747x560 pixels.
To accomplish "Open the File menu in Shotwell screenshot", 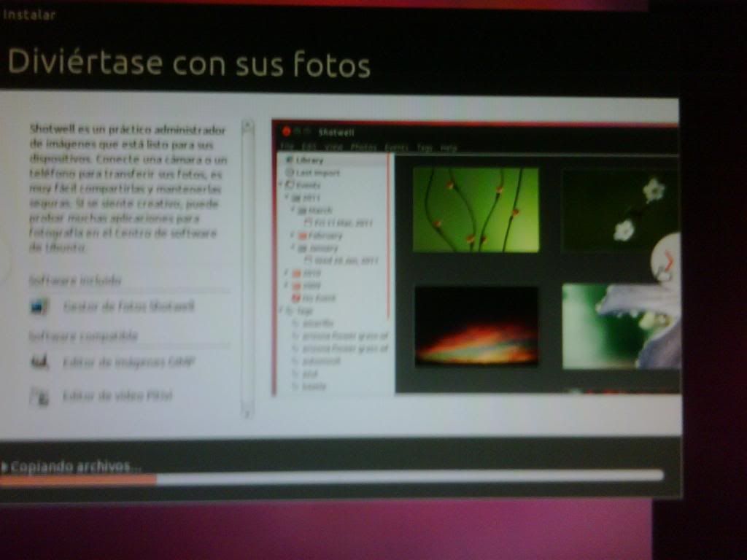I will pos(287,147).
